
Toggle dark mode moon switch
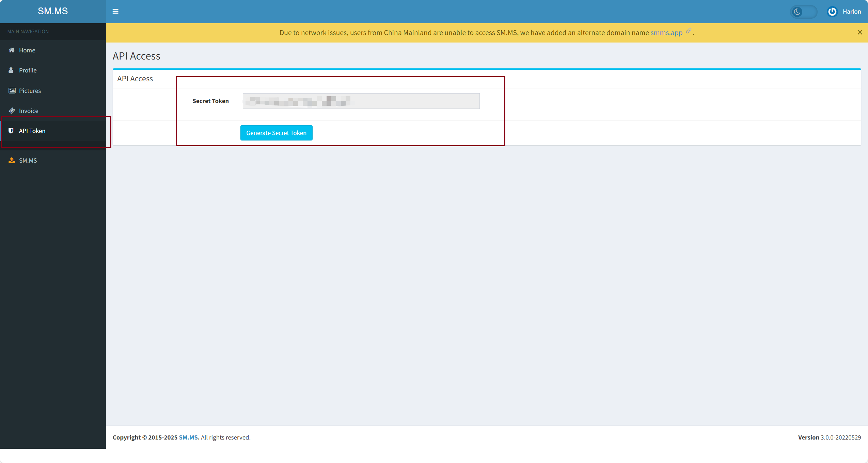coord(803,12)
